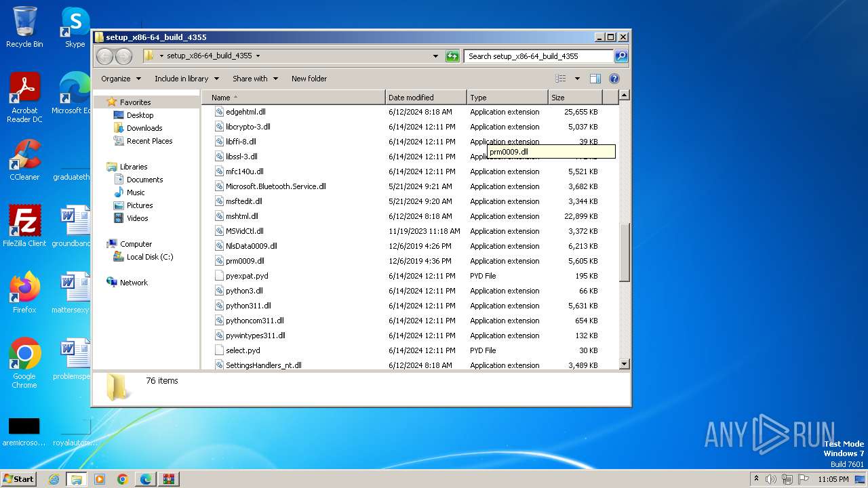
Task: Open Google Chrome desktop shortcut
Action: point(24,363)
